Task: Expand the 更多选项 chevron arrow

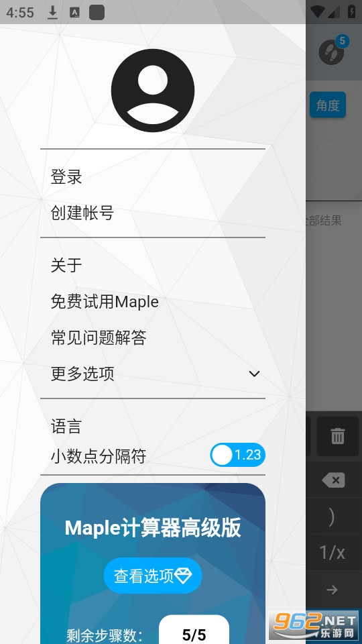Action: click(255, 374)
